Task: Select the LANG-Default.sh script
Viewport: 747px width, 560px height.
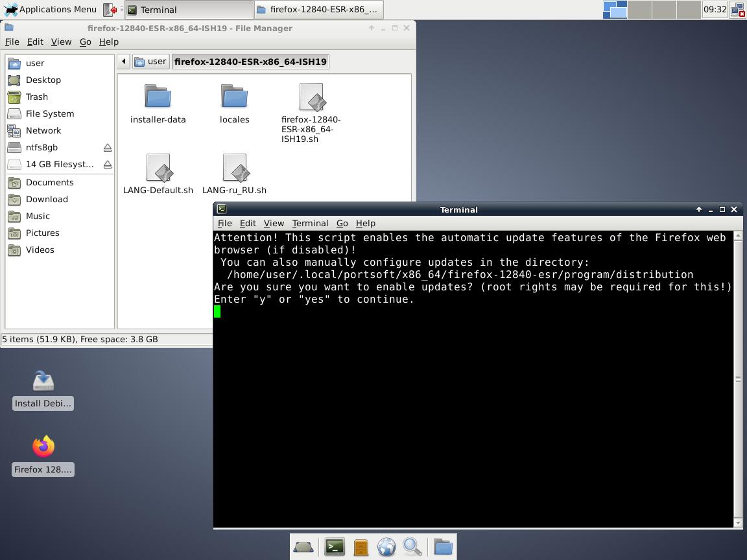Action: (x=158, y=174)
